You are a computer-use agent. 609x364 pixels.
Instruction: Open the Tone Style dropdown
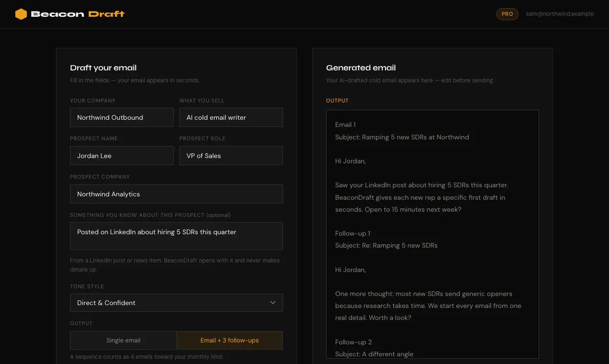pos(176,303)
